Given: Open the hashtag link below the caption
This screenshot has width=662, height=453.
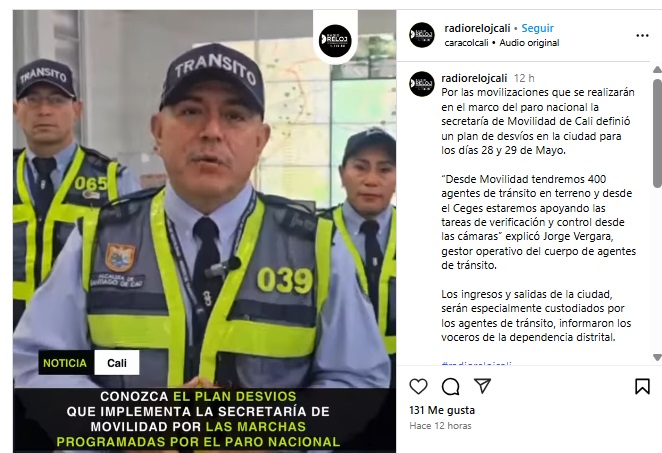Looking at the screenshot, I should point(476,364).
